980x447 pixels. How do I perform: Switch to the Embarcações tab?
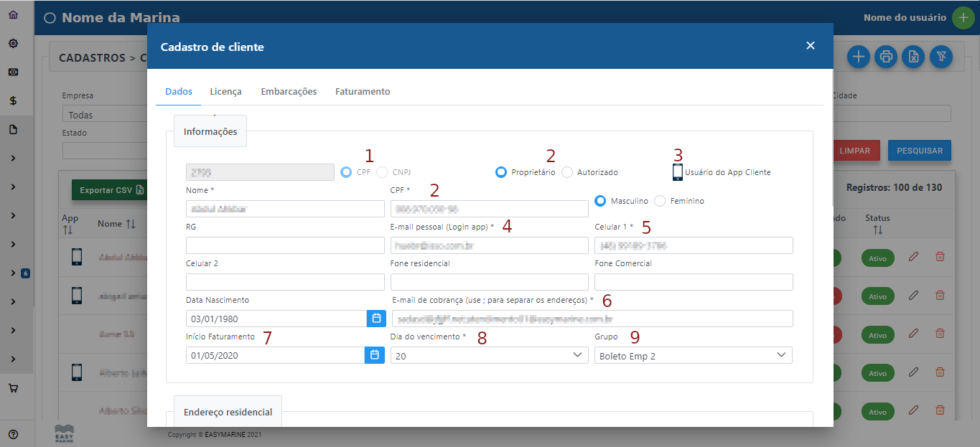pos(289,92)
